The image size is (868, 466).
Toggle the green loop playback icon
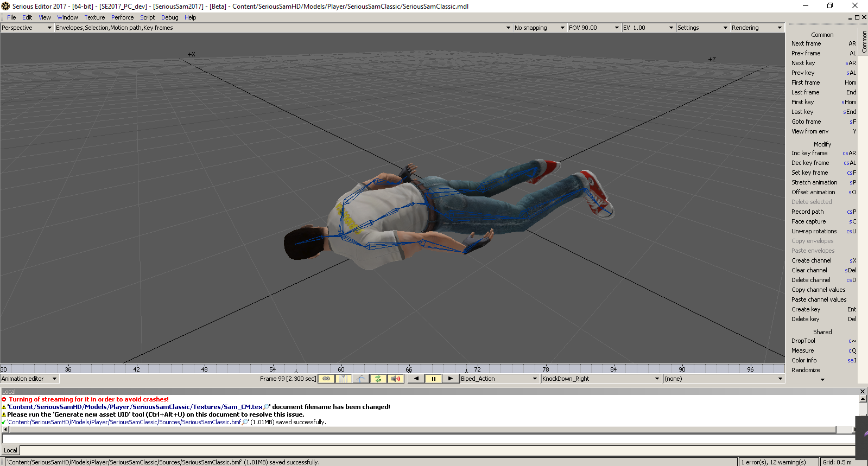[x=378, y=379]
